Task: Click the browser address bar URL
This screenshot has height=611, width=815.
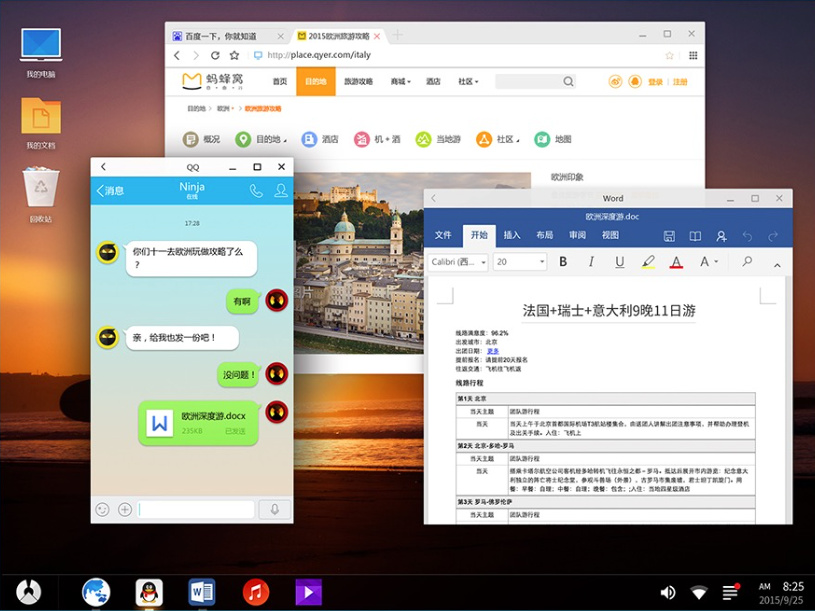Action: coord(319,55)
